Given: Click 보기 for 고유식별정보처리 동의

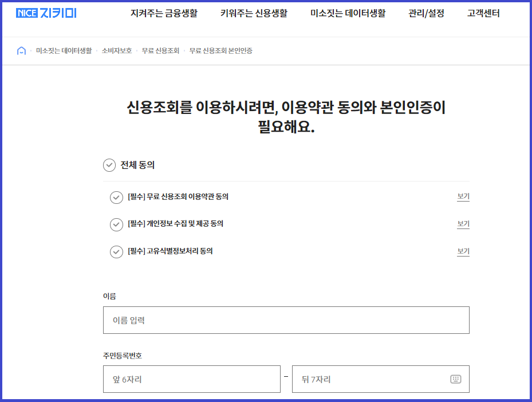Looking at the screenshot, I should [x=463, y=251].
